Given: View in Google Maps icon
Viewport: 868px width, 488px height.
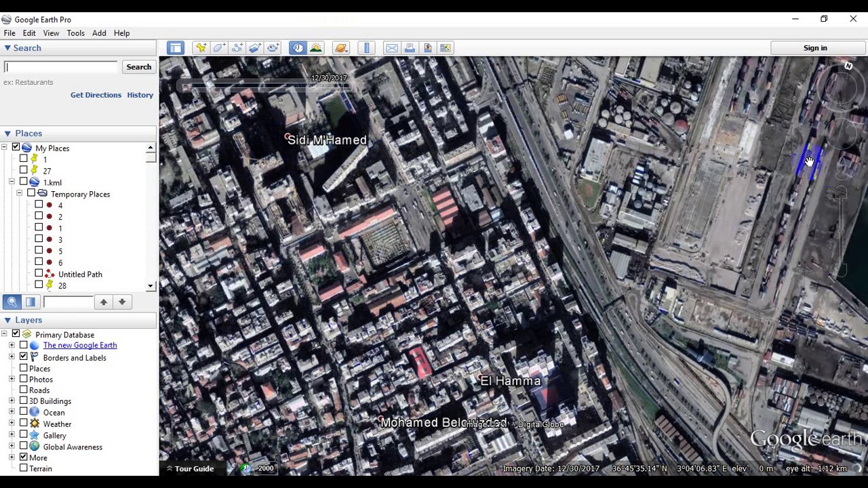Looking at the screenshot, I should [x=446, y=47].
